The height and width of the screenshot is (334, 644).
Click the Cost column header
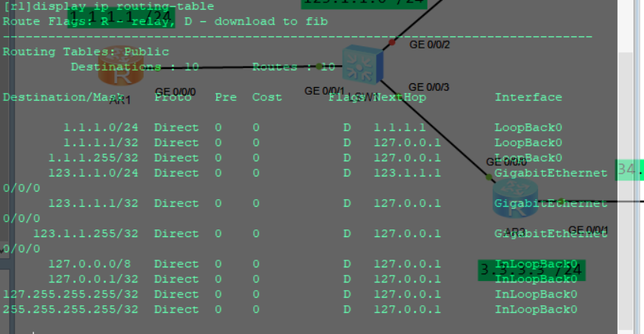click(267, 98)
